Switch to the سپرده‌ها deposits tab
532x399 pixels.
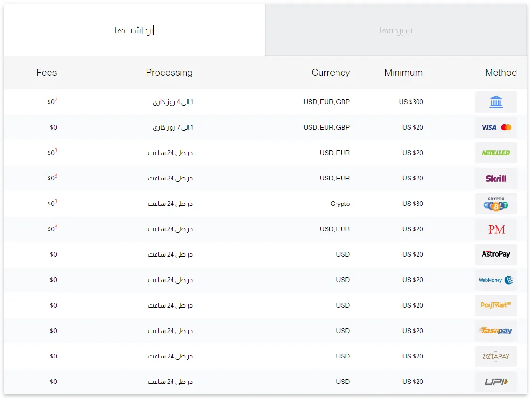click(396, 31)
